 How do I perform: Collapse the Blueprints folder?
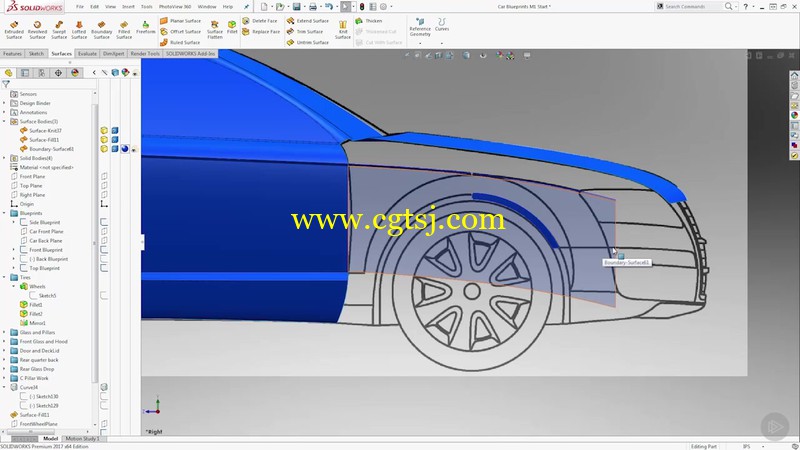4,213
